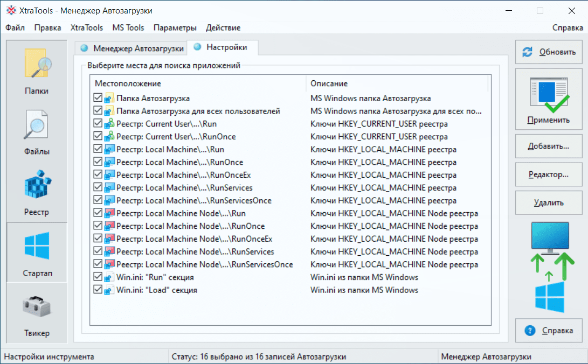The image size is (588, 364).
Task: Select 'MS Windows папка Автозагрузка' description cell
Action: click(370, 98)
